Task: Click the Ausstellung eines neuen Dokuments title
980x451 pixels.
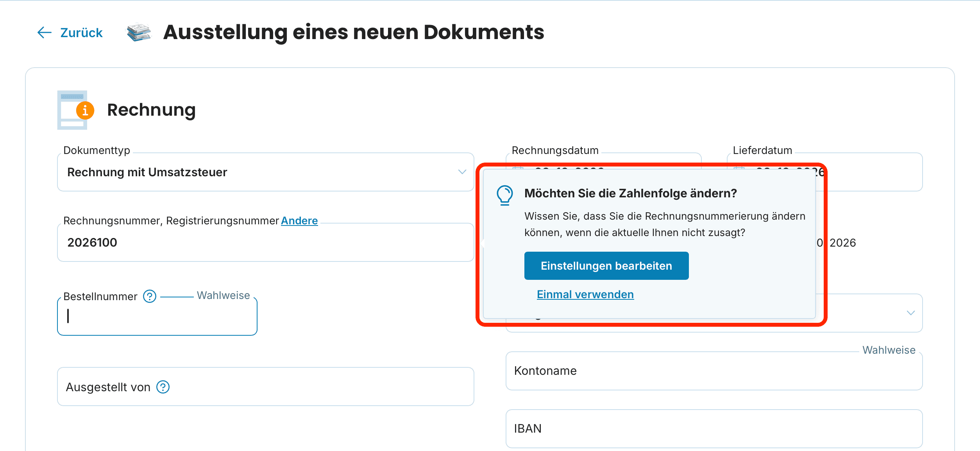Action: pos(354,32)
